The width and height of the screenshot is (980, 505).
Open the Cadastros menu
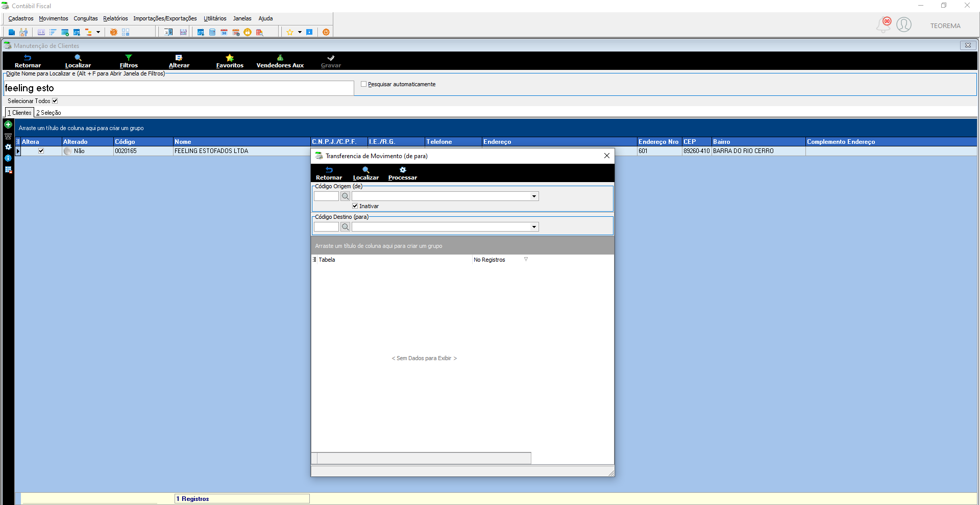tap(21, 18)
